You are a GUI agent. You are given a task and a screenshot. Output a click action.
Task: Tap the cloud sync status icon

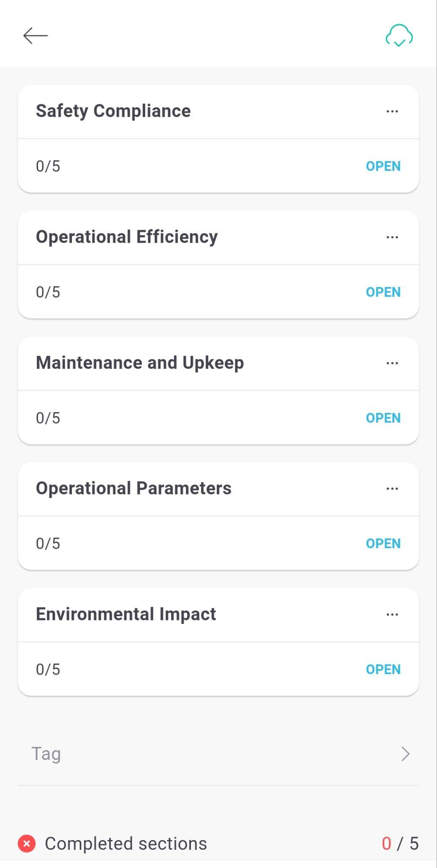click(399, 36)
